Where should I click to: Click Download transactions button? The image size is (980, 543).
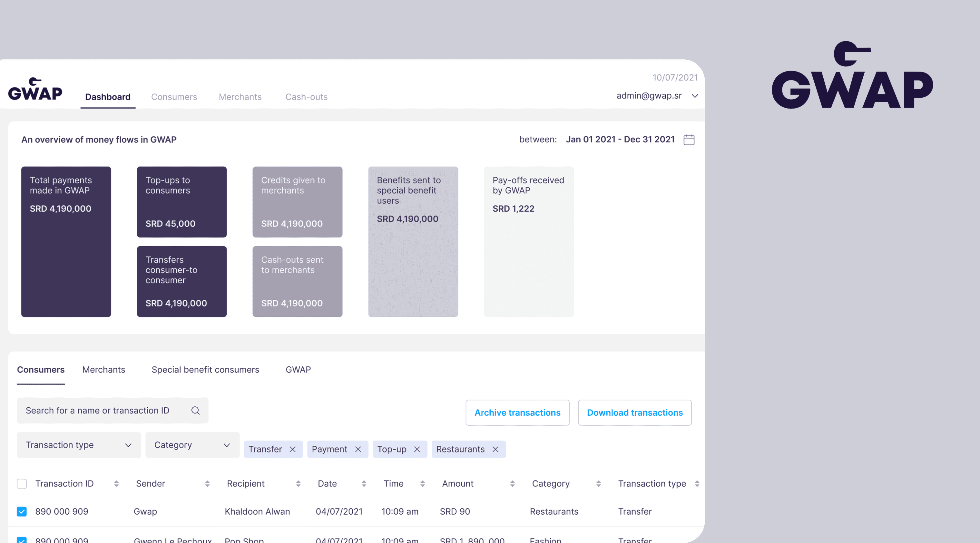(634, 412)
